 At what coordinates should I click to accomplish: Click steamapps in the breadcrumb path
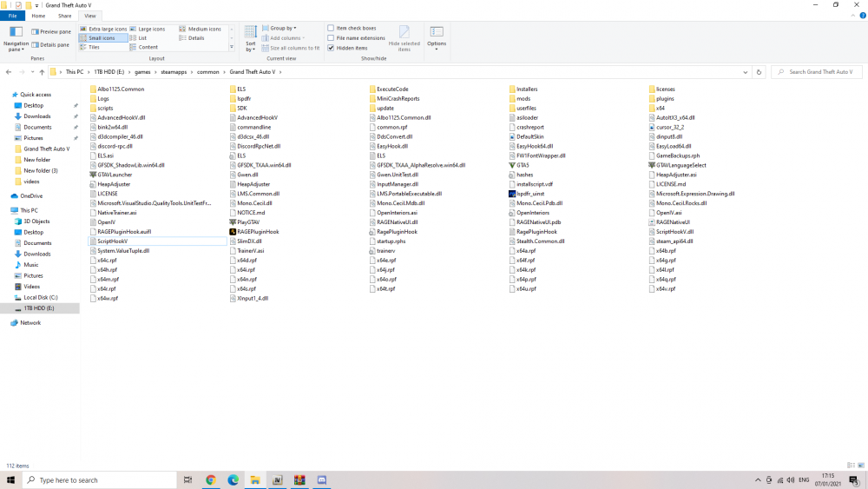pyautogui.click(x=174, y=72)
